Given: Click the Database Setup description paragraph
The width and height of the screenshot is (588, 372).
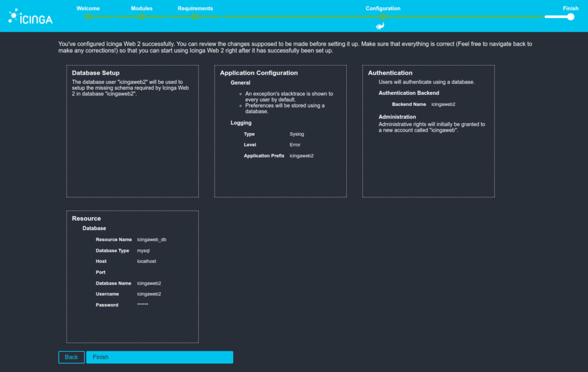Looking at the screenshot, I should click(130, 88).
